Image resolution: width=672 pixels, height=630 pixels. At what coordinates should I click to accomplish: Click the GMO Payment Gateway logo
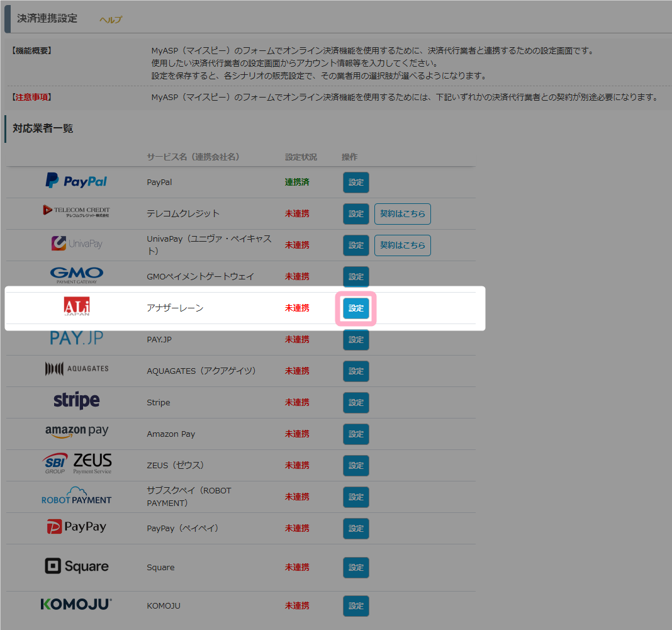coord(76,275)
